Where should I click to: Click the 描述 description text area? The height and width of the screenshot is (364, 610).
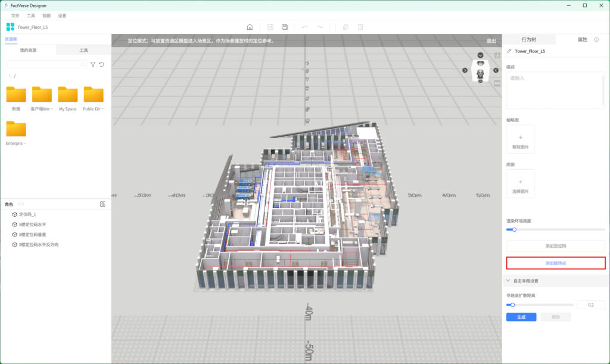556,90
